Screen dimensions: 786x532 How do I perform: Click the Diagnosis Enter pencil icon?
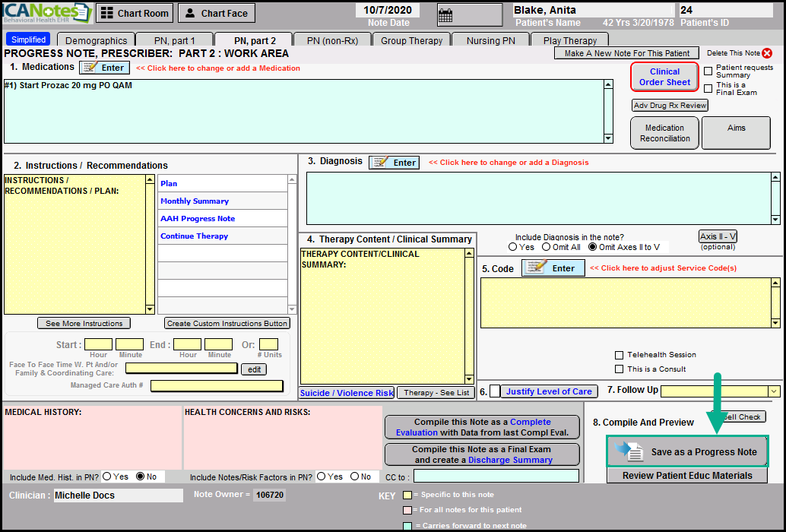pyautogui.click(x=381, y=162)
